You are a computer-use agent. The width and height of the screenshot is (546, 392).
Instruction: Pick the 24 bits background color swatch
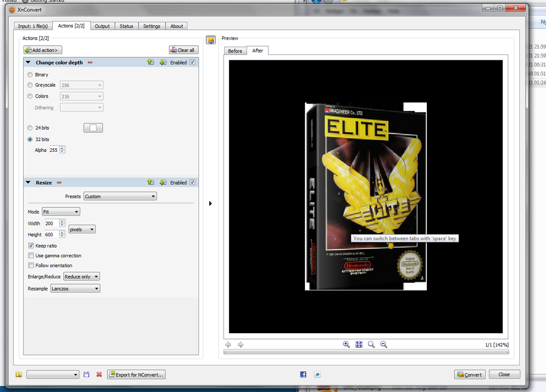click(x=93, y=128)
